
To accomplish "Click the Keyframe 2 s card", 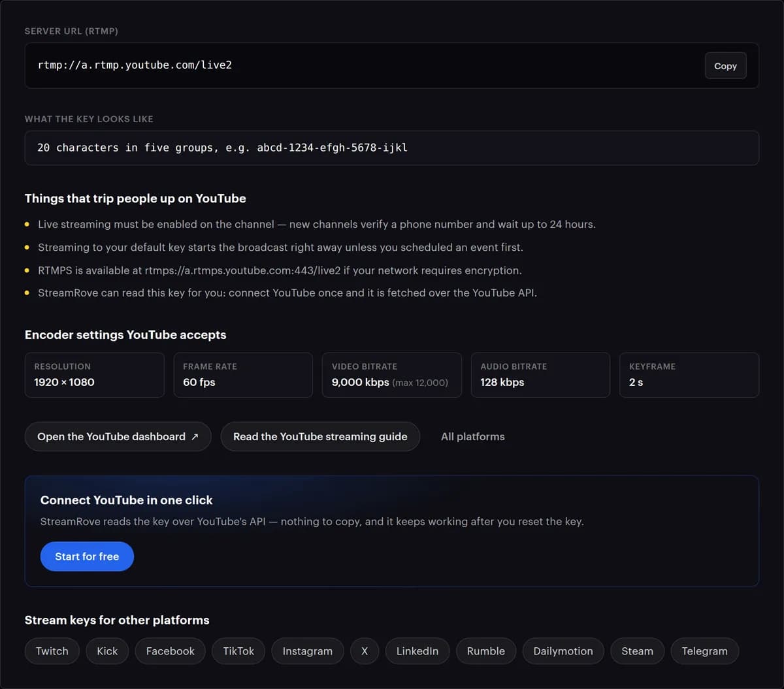I will (x=689, y=375).
